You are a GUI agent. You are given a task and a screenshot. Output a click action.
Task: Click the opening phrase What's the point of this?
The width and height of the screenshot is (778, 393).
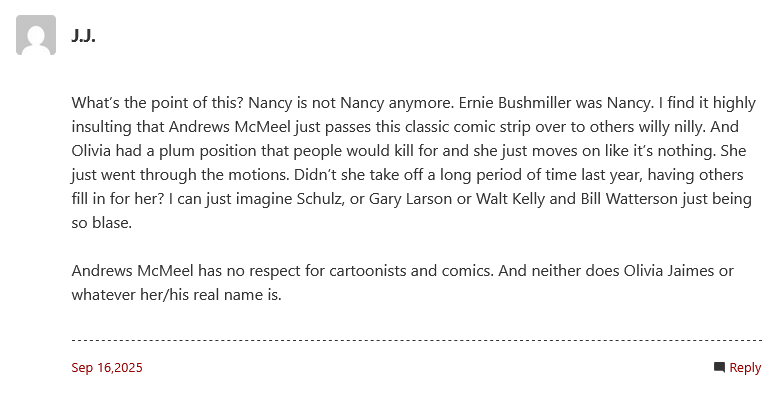tap(157, 103)
